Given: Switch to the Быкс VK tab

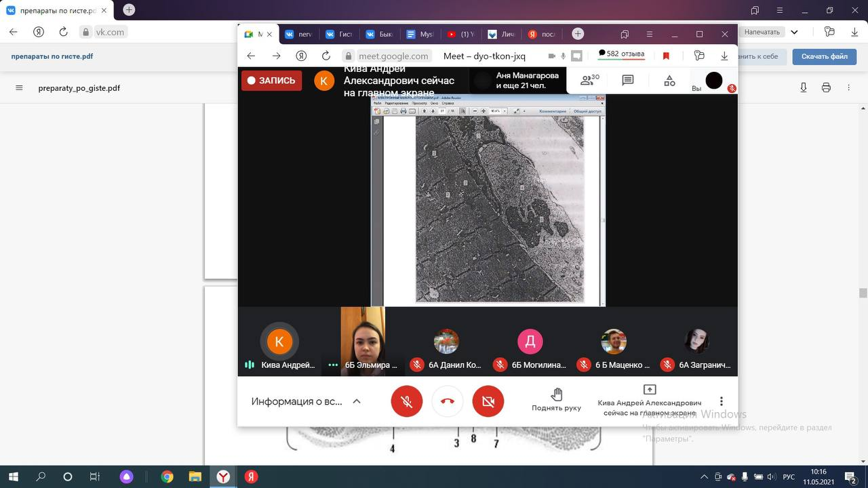Looking at the screenshot, I should [380, 34].
